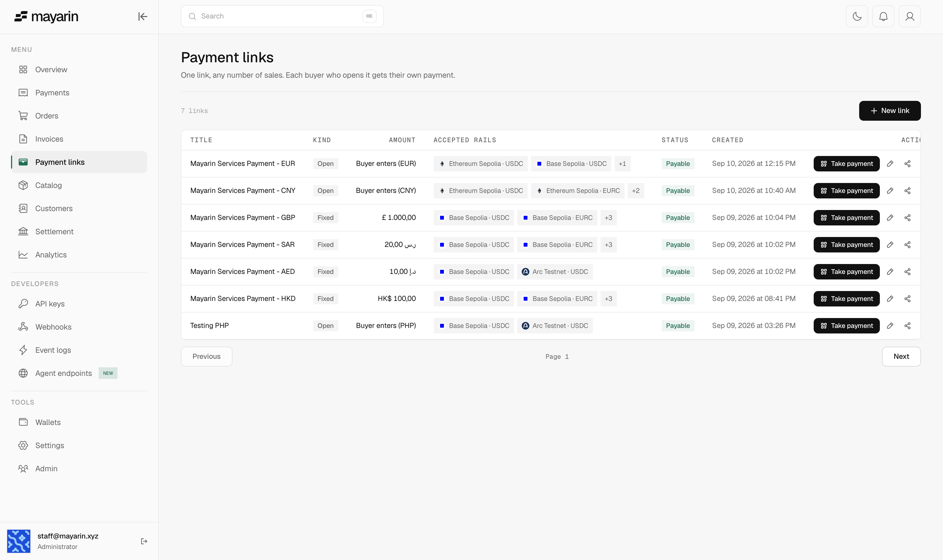
Task: Create a New link
Action: pyautogui.click(x=890, y=111)
